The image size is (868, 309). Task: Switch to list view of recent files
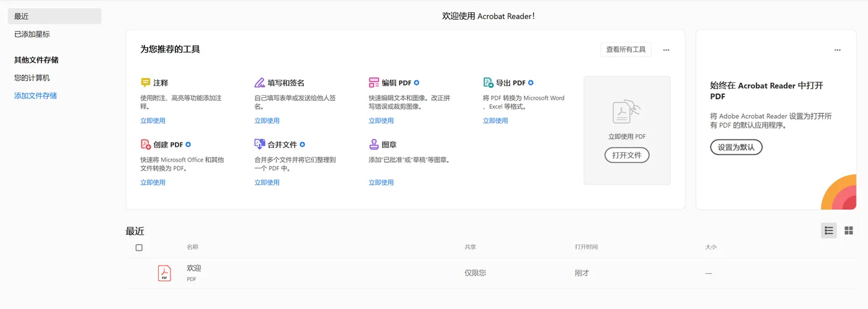pyautogui.click(x=829, y=230)
